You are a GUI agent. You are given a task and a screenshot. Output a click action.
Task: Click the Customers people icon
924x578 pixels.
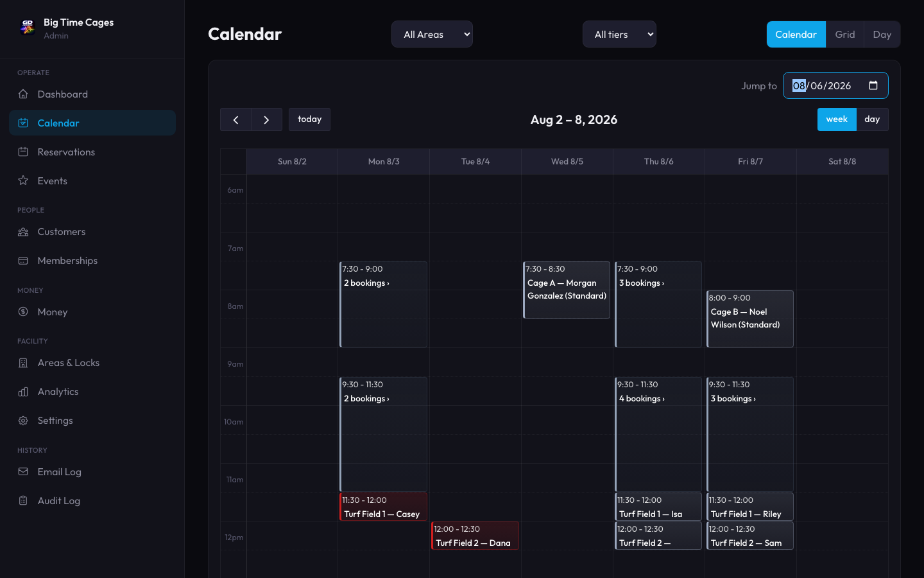(23, 232)
